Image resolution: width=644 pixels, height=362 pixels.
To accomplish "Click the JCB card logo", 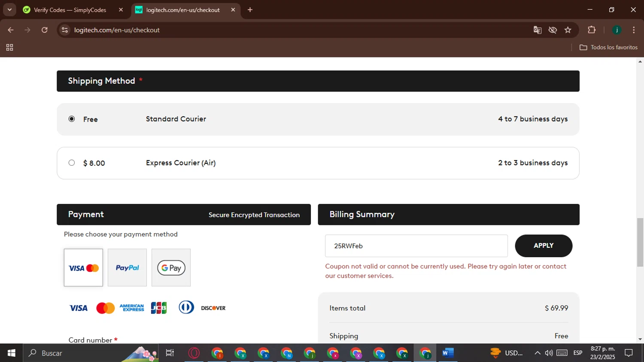I will (x=159, y=308).
